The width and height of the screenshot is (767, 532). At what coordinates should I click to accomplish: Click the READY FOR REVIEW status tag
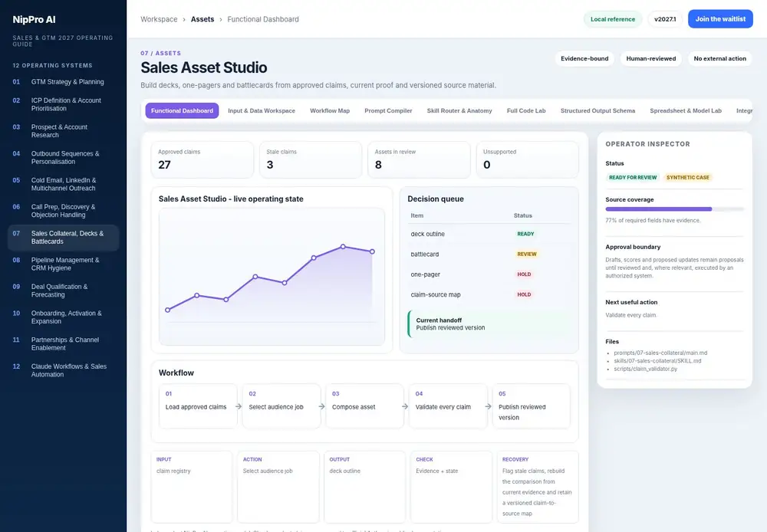[x=633, y=178]
